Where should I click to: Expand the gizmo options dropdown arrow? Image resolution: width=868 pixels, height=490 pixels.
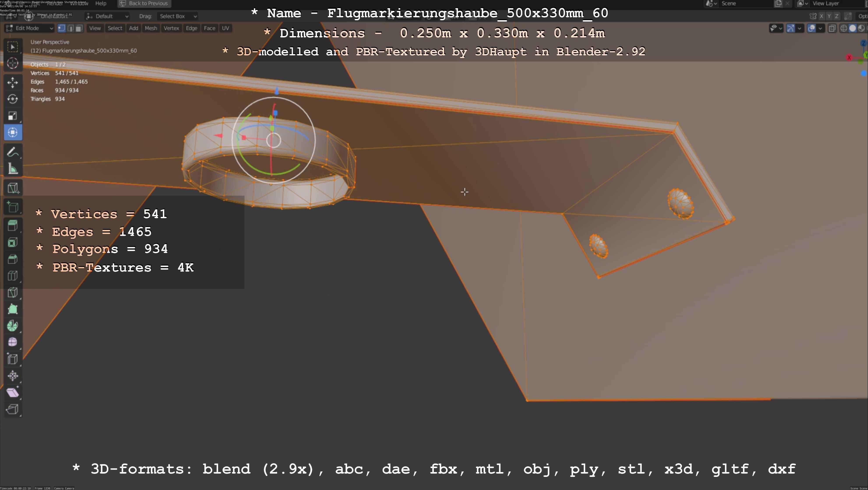click(x=800, y=28)
